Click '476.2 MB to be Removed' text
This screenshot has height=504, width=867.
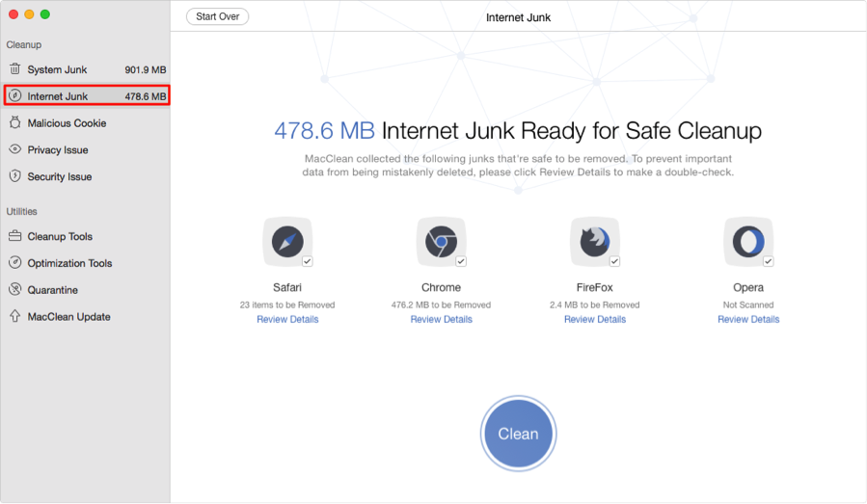tap(442, 305)
